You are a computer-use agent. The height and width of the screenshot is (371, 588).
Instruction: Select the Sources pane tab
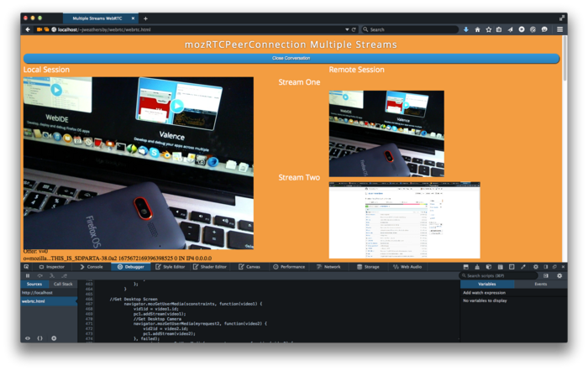click(34, 284)
